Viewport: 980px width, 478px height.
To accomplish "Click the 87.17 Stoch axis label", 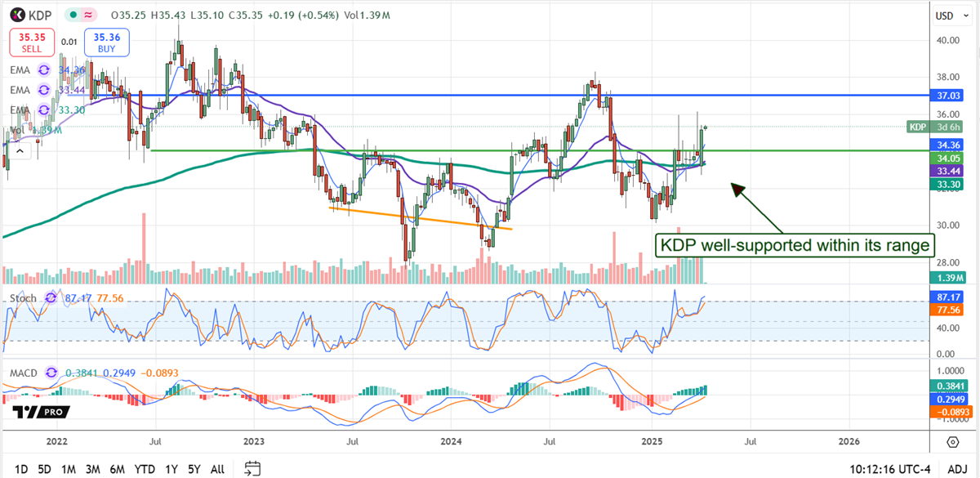I will pyautogui.click(x=948, y=299).
